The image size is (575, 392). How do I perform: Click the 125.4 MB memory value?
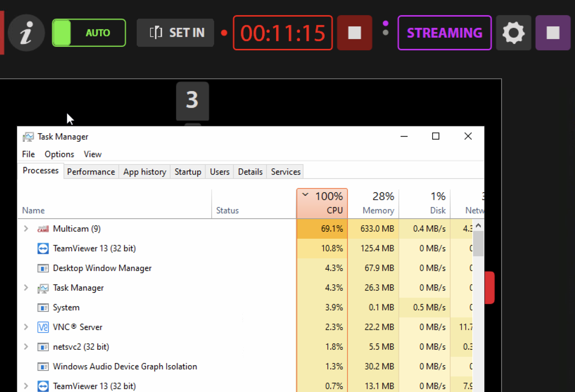click(377, 248)
